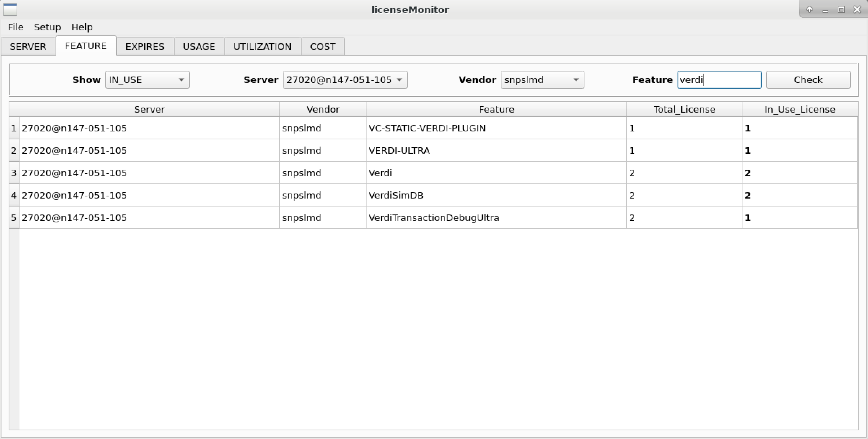The height and width of the screenshot is (439, 868).
Task: Select the VerdiSimDB feature cell
Action: (496, 195)
